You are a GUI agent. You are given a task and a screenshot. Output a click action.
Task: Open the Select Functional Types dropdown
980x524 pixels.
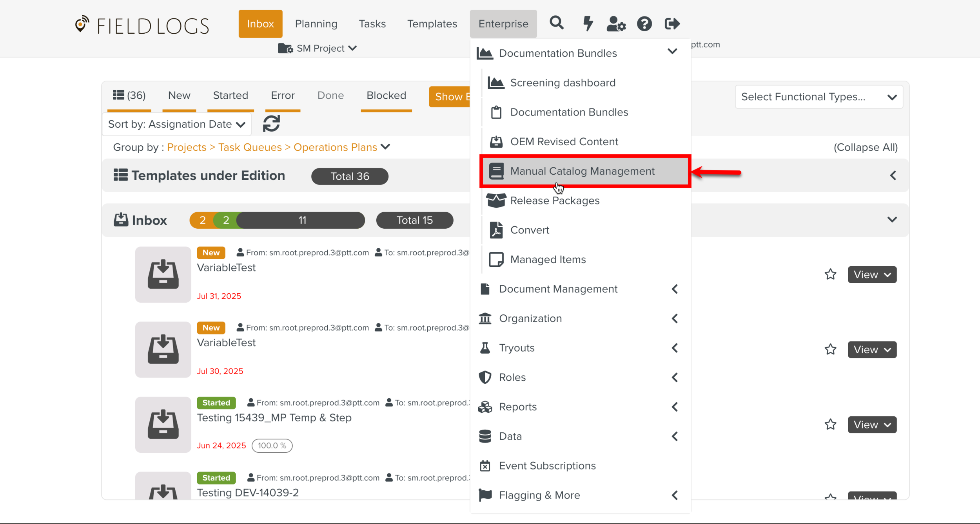pyautogui.click(x=818, y=97)
